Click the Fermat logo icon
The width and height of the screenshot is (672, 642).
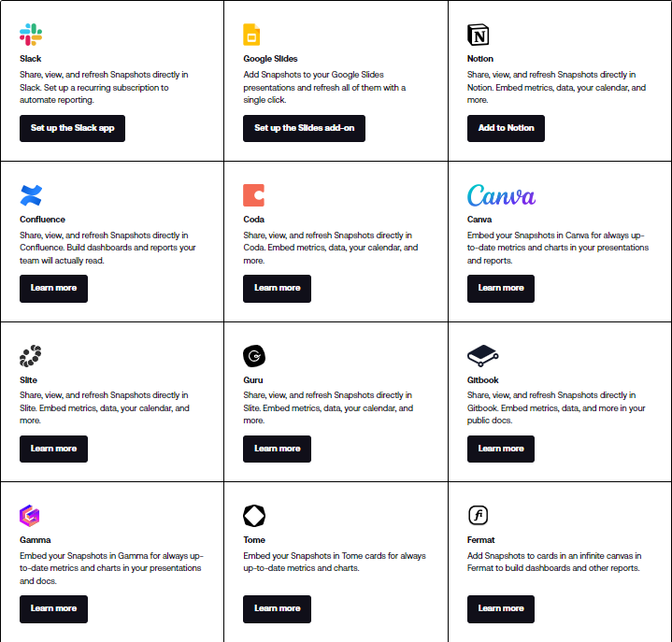pos(479,516)
